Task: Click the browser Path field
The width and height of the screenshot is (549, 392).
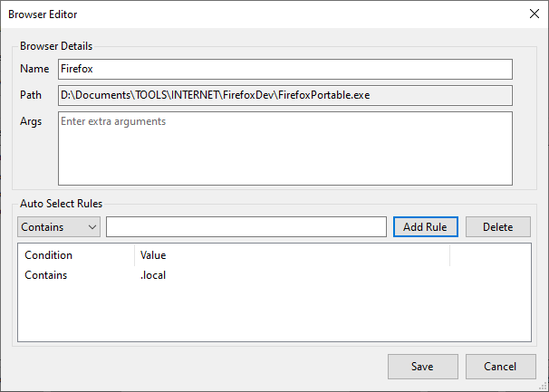Action: click(285, 95)
